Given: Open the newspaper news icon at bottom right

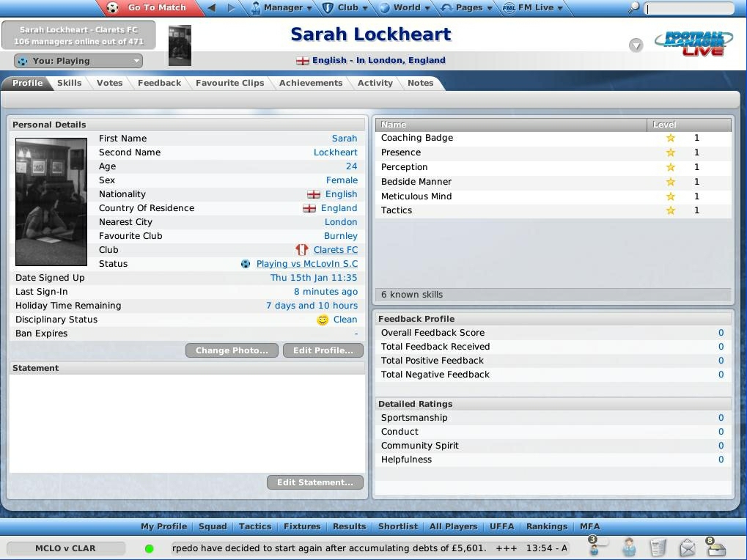Looking at the screenshot, I should coord(658,547).
